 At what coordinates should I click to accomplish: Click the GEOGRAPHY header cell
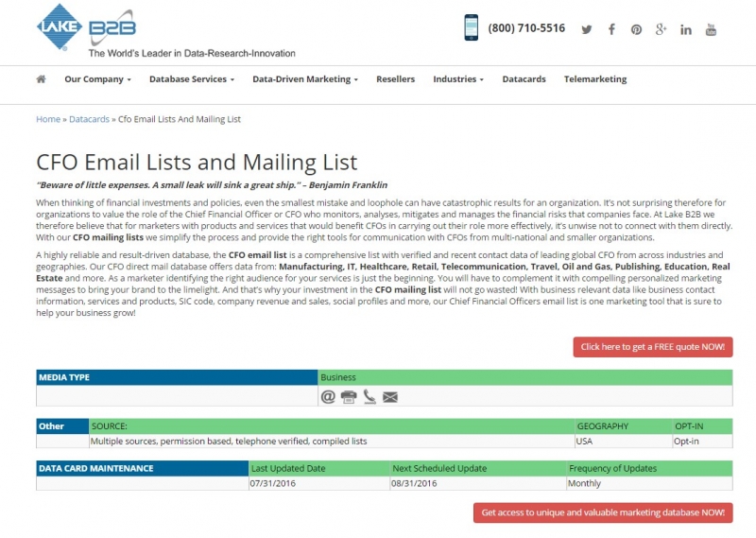tap(624, 426)
